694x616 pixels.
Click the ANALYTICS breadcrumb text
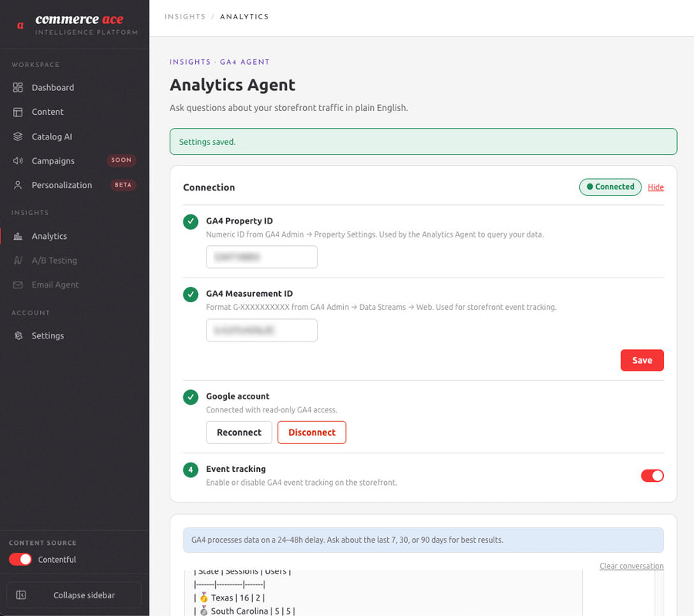coord(244,16)
